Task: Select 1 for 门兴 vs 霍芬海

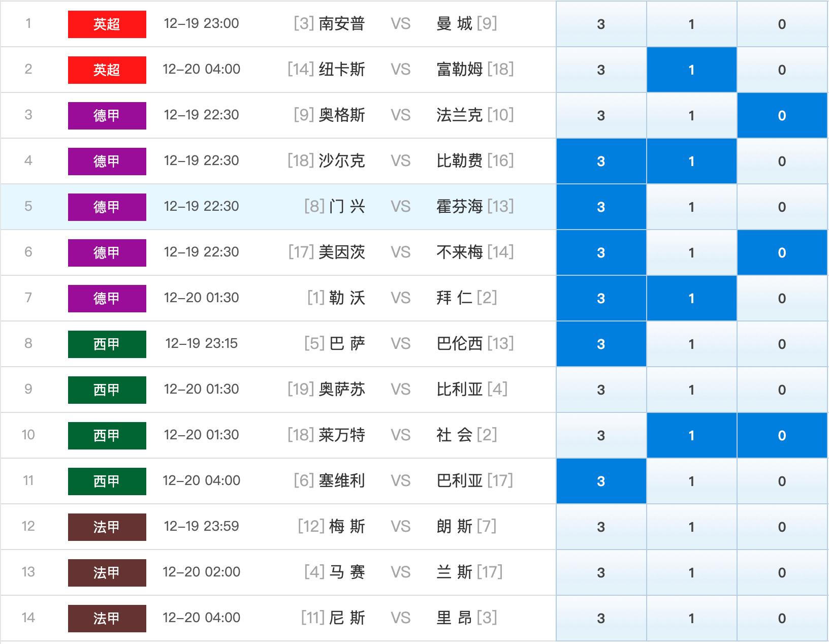Action: (x=692, y=207)
